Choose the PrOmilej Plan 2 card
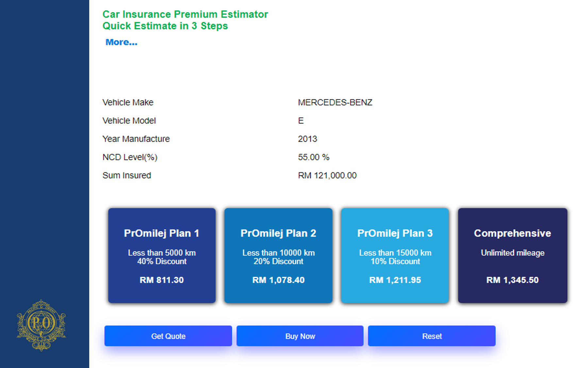This screenshot has width=588, height=368. (x=278, y=255)
